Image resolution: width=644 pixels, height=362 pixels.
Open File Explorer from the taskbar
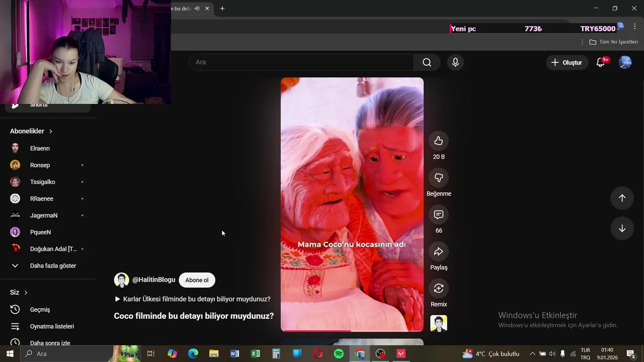(214, 353)
